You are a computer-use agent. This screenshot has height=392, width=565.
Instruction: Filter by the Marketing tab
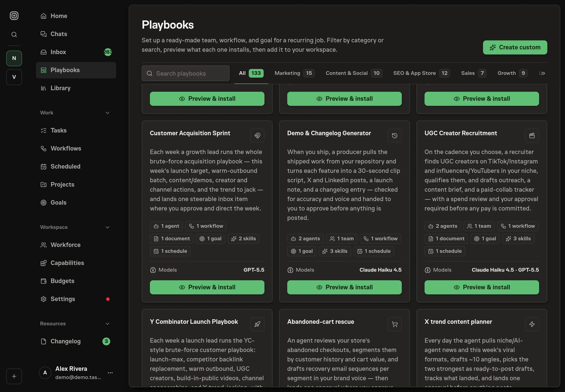pos(294,73)
